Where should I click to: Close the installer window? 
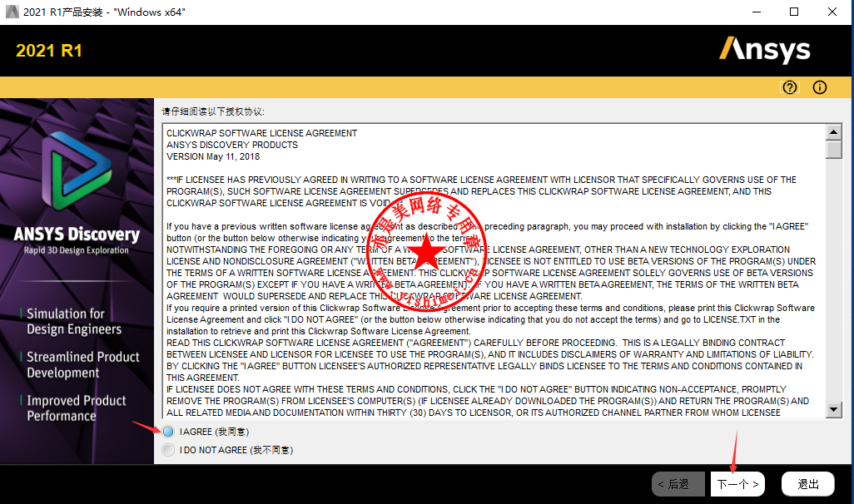[832, 12]
